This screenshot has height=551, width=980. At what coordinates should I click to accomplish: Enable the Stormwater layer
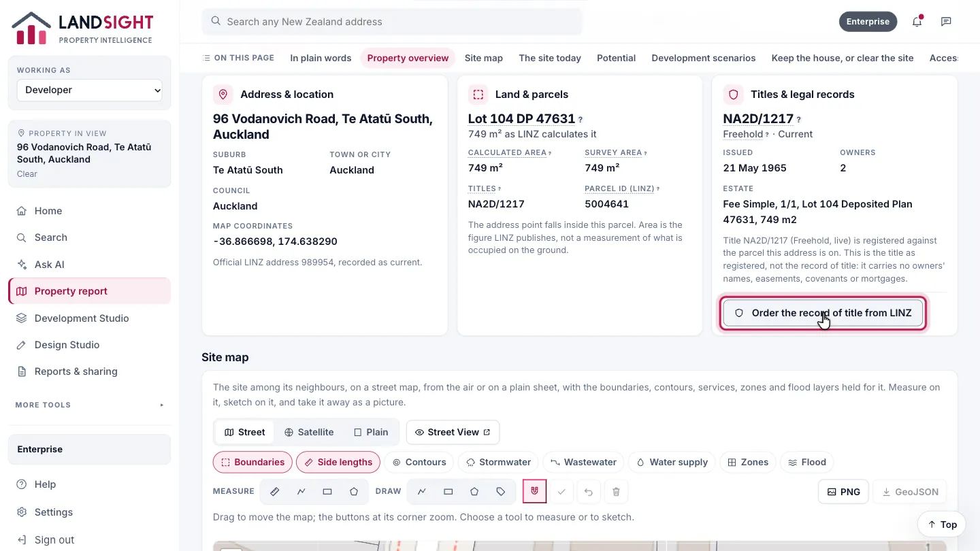tap(499, 463)
